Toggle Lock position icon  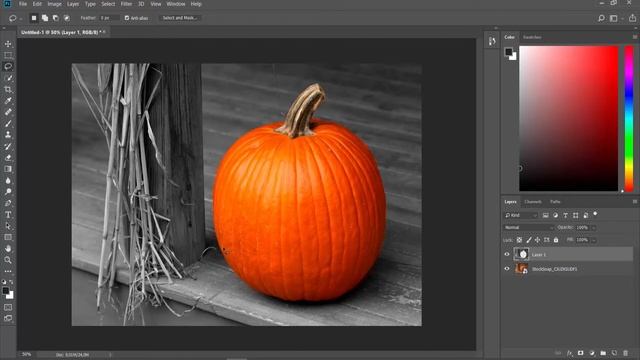[538, 240]
